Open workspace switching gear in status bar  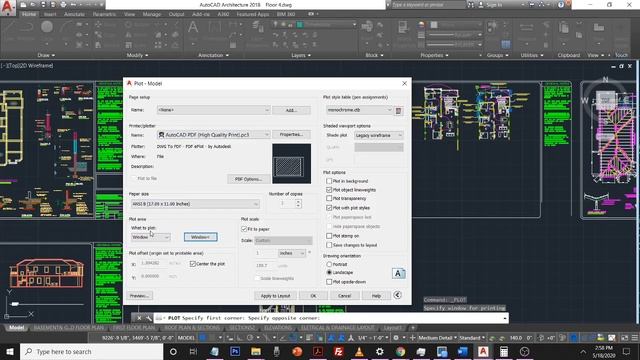coord(396,338)
